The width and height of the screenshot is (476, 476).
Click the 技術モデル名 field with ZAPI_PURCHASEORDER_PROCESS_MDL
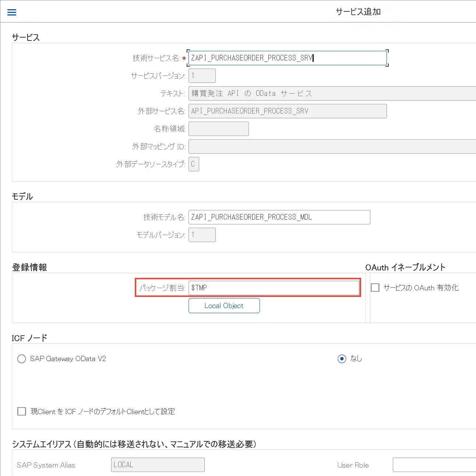click(x=279, y=217)
